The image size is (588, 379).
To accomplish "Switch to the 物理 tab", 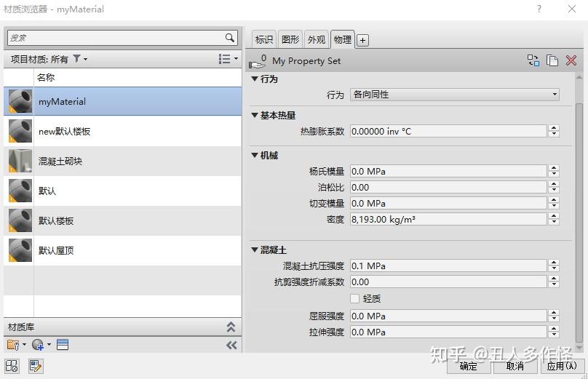I will (343, 39).
